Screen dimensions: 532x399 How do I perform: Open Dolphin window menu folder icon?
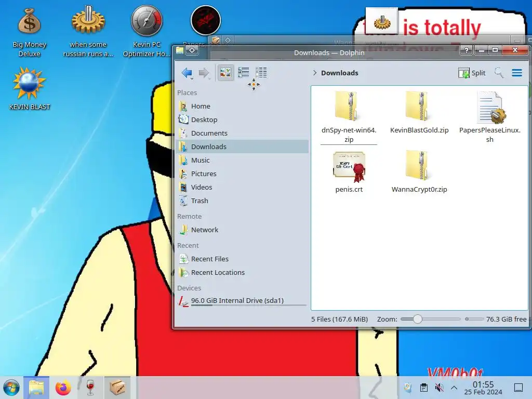[x=180, y=50]
